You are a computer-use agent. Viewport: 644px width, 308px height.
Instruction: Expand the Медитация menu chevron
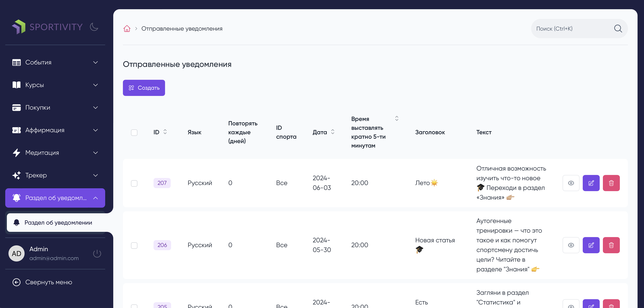tap(95, 153)
